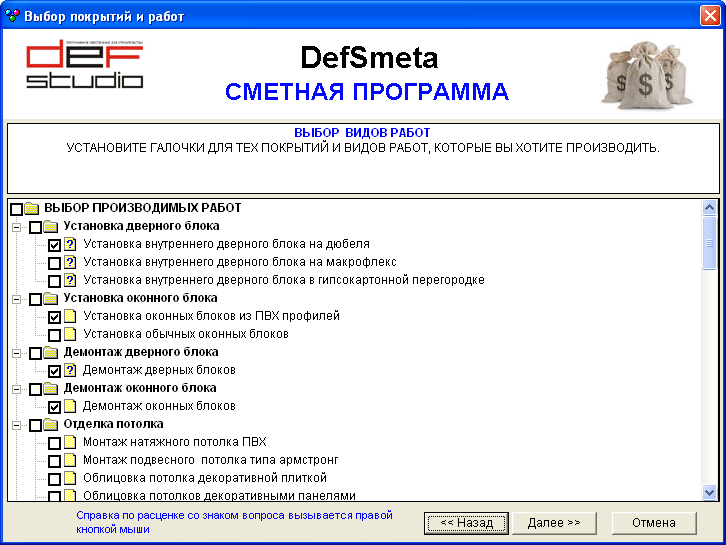Collapse the Установка оконного блока branch
Screen dimensions: 726x545
tap(16, 299)
